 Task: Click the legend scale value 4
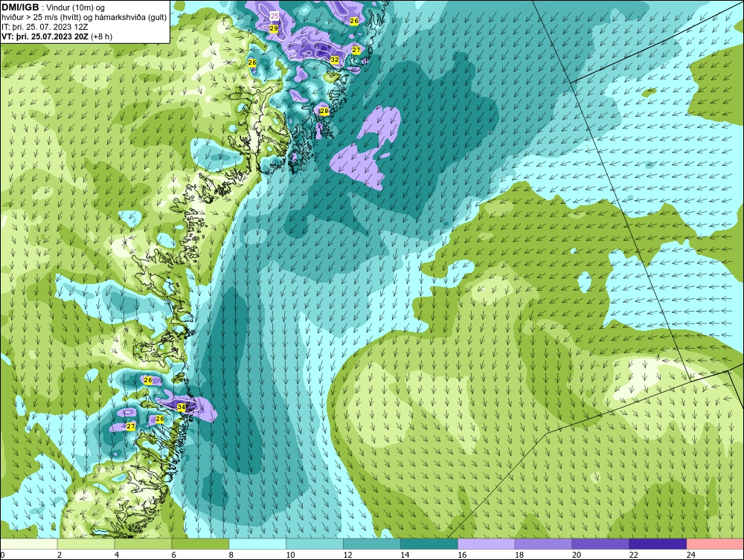[117, 555]
